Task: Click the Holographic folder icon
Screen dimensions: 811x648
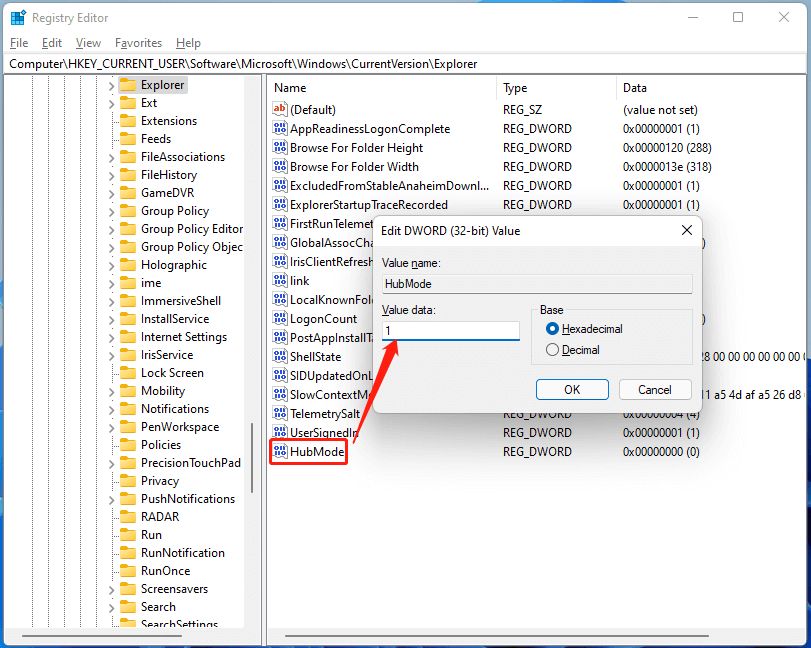Action: 128,265
